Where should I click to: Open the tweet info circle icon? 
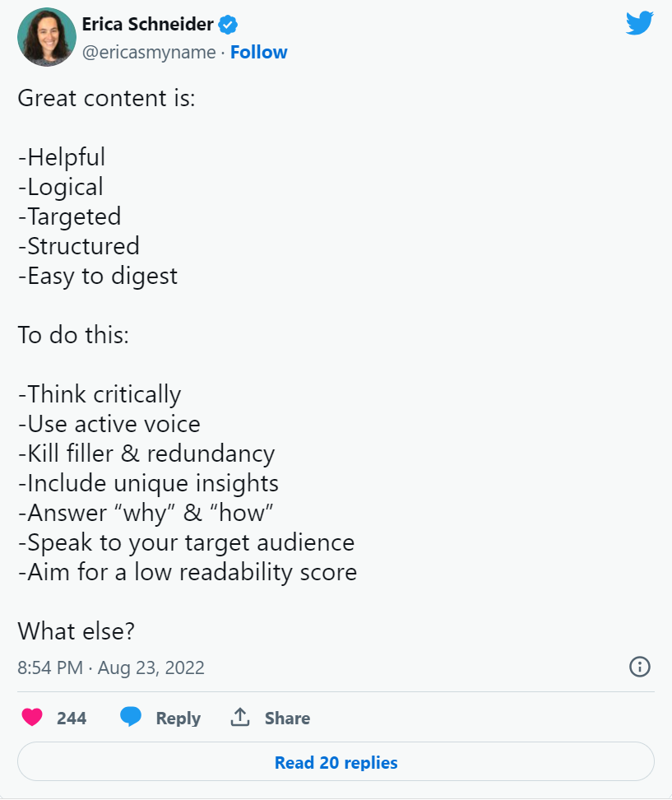[639, 667]
